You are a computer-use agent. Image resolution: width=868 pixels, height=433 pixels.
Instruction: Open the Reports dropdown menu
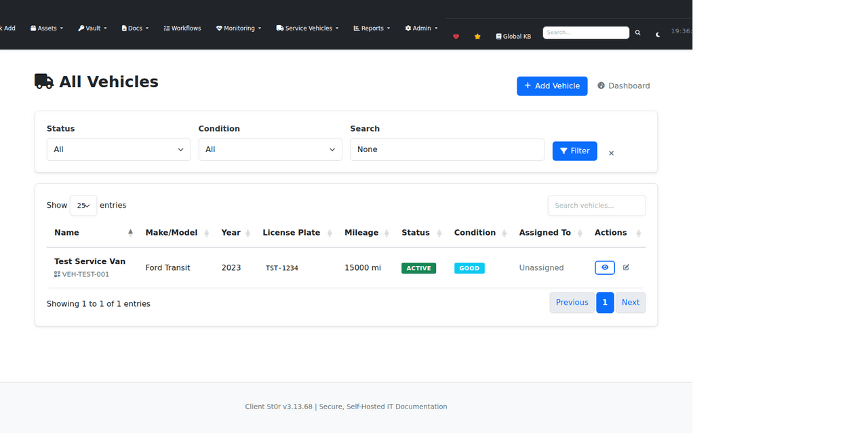click(372, 29)
